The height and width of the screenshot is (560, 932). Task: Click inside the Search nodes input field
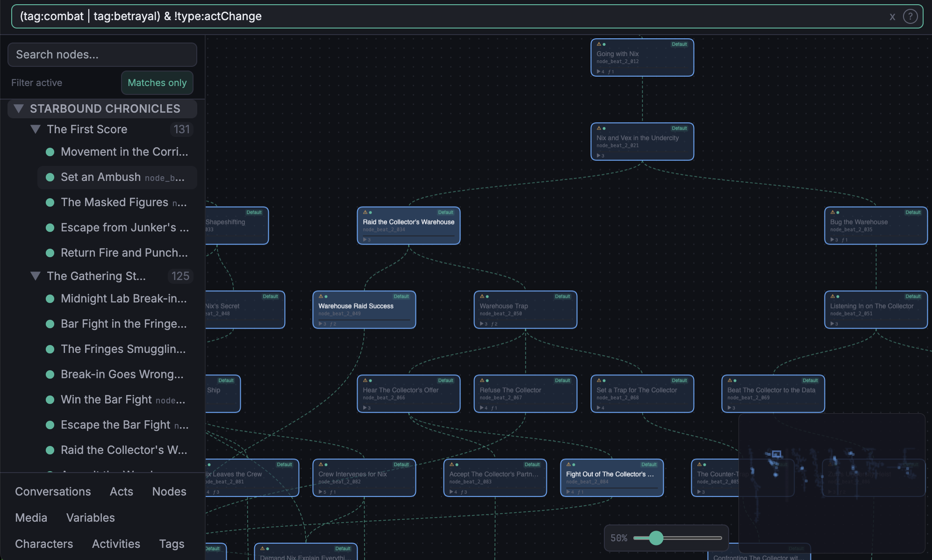(x=102, y=54)
